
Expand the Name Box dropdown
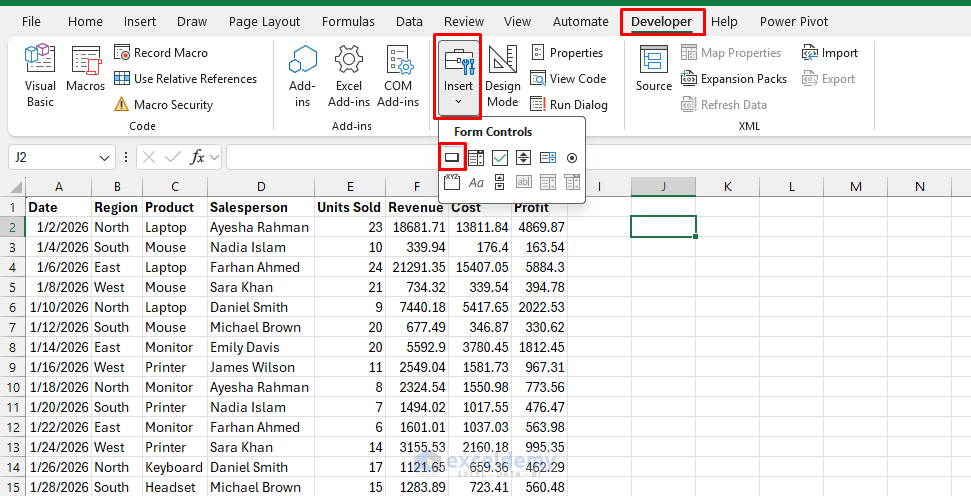coord(104,158)
